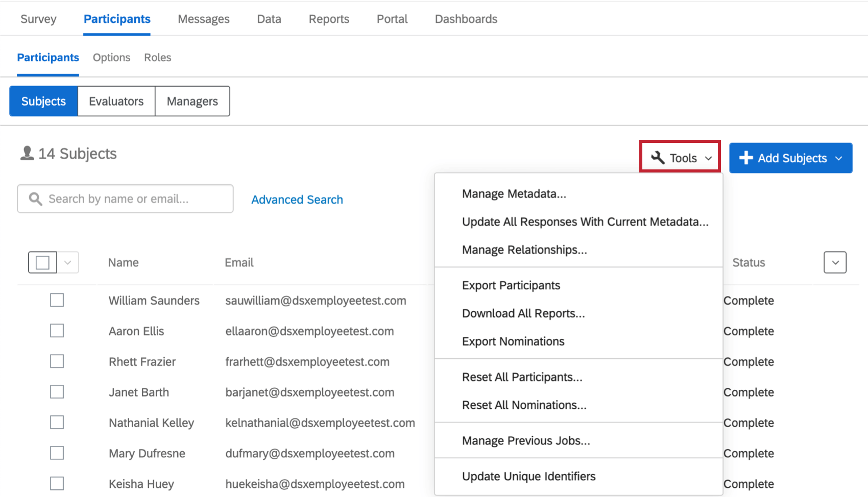
Task: Click the Advanced Search link
Action: point(297,200)
